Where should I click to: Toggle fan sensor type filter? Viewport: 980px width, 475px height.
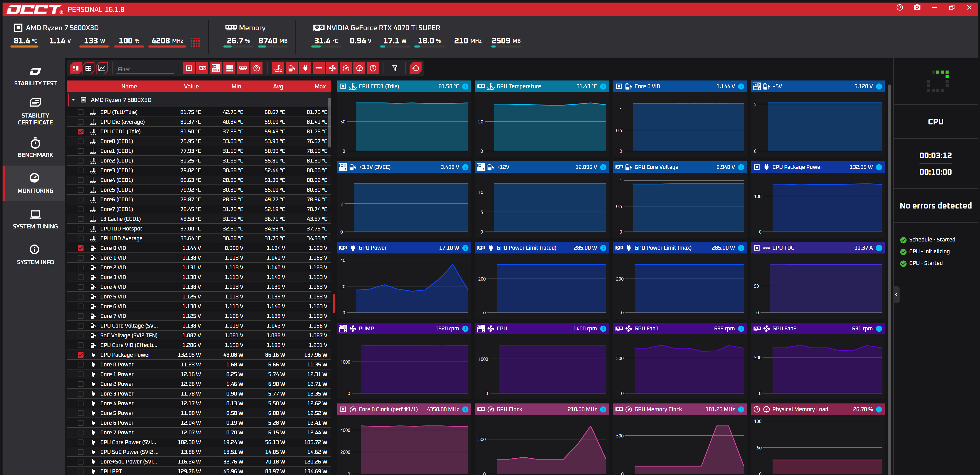[x=332, y=68]
